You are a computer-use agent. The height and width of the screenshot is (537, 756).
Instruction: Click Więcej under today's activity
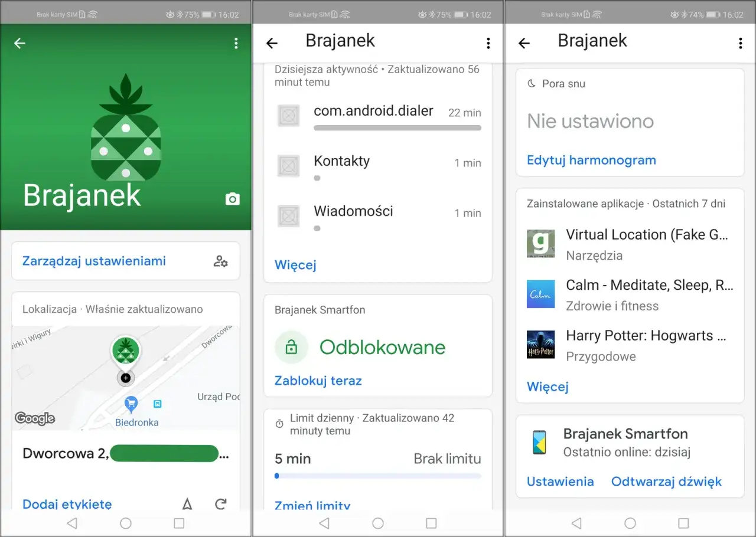(x=295, y=265)
